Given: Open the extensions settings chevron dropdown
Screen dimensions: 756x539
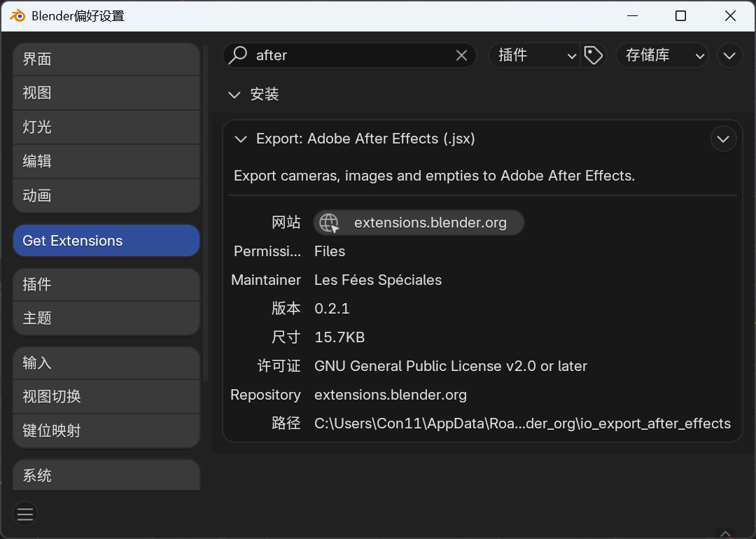Looking at the screenshot, I should (x=729, y=55).
